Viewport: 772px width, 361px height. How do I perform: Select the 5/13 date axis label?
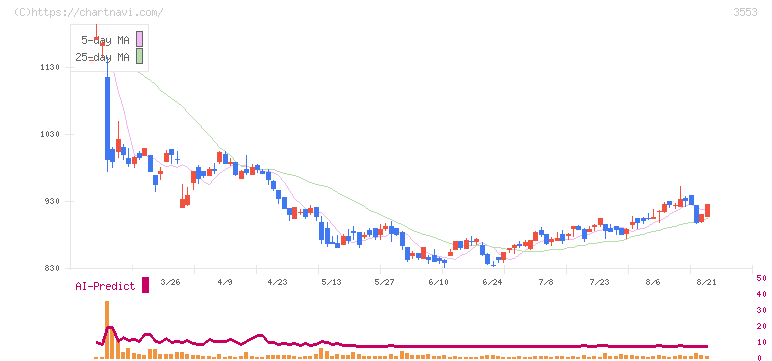click(x=331, y=282)
